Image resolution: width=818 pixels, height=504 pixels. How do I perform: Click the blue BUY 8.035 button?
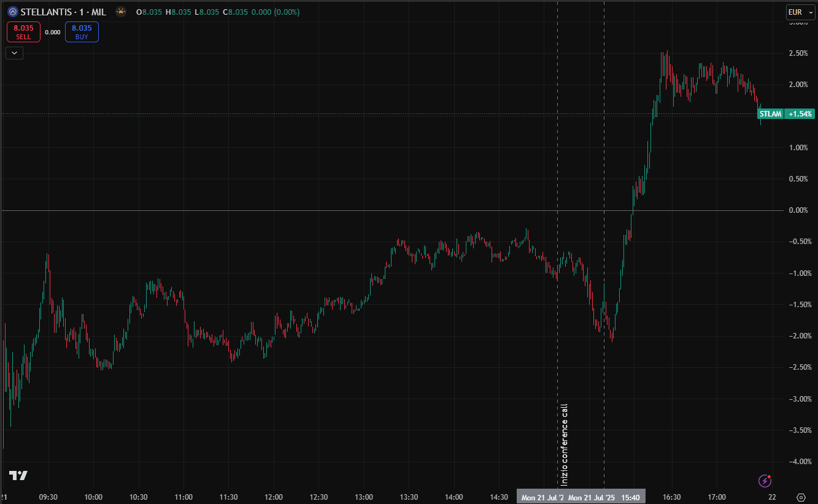point(82,32)
